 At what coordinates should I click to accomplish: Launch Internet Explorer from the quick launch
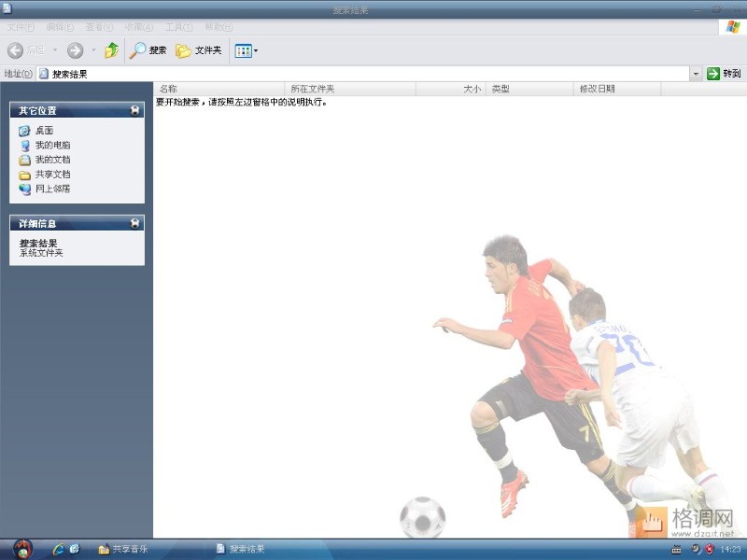[58, 549]
